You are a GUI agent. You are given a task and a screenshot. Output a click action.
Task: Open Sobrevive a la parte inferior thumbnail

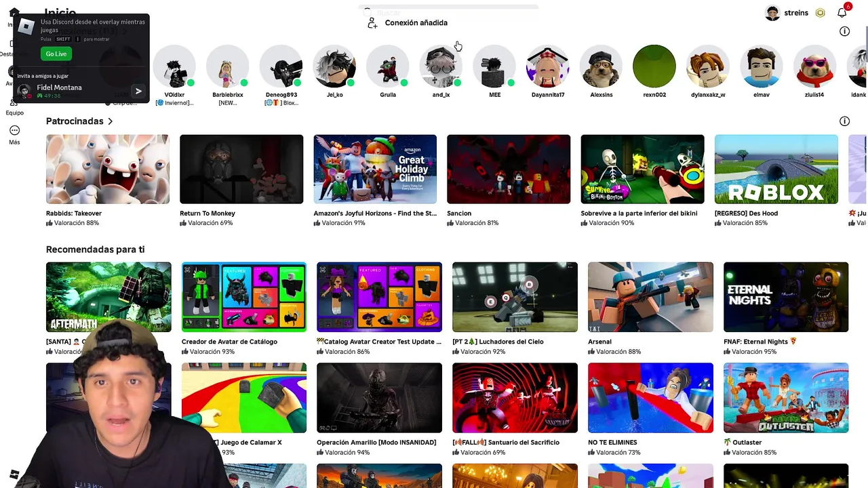point(642,169)
